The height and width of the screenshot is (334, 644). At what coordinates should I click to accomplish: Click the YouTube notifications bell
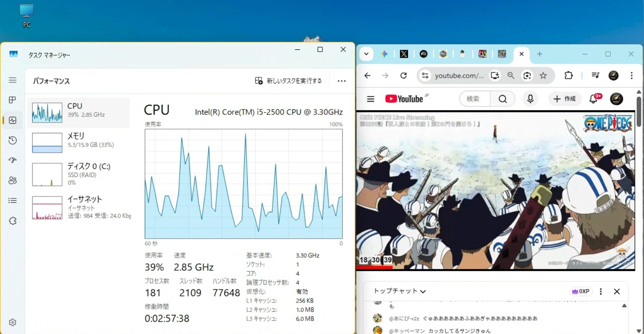pyautogui.click(x=593, y=99)
